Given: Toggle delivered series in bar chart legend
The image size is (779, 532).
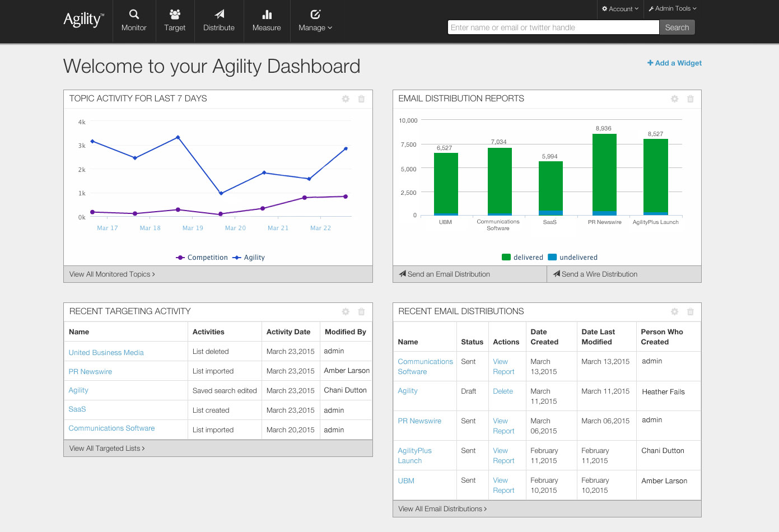Looking at the screenshot, I should (x=523, y=258).
